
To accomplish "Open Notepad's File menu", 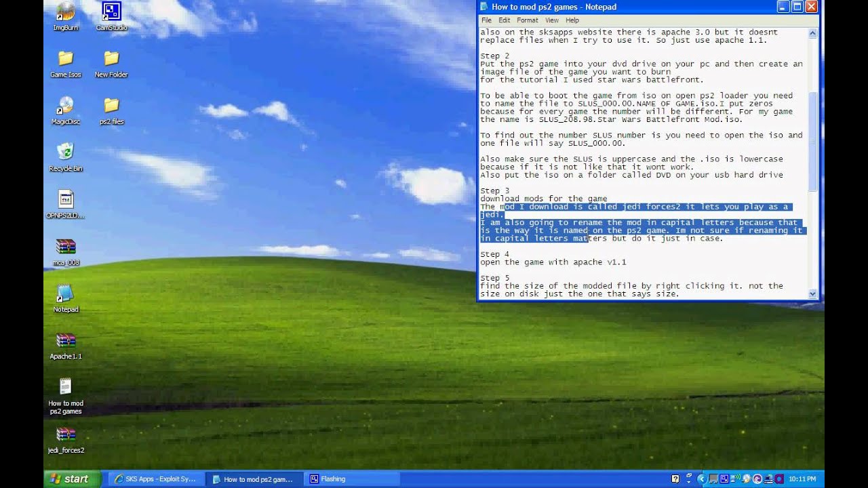I will pyautogui.click(x=486, y=20).
